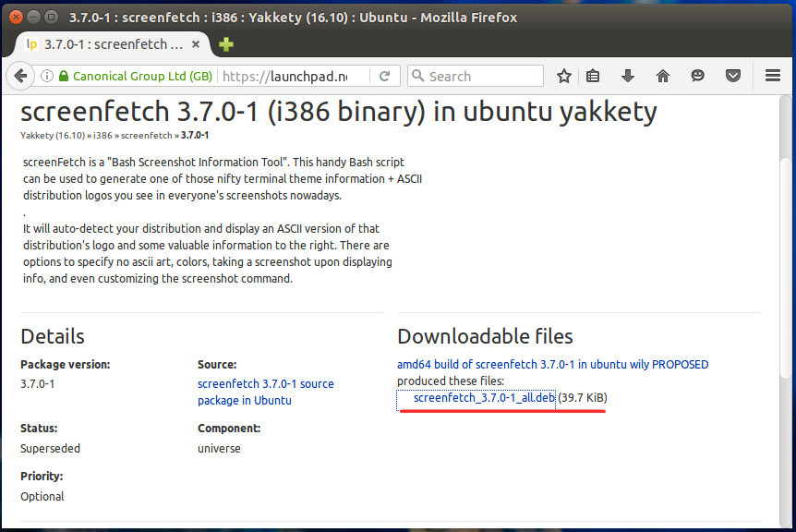Click the '3.7.0-1' package version value
This screenshot has width=796, height=532.
pos(38,384)
